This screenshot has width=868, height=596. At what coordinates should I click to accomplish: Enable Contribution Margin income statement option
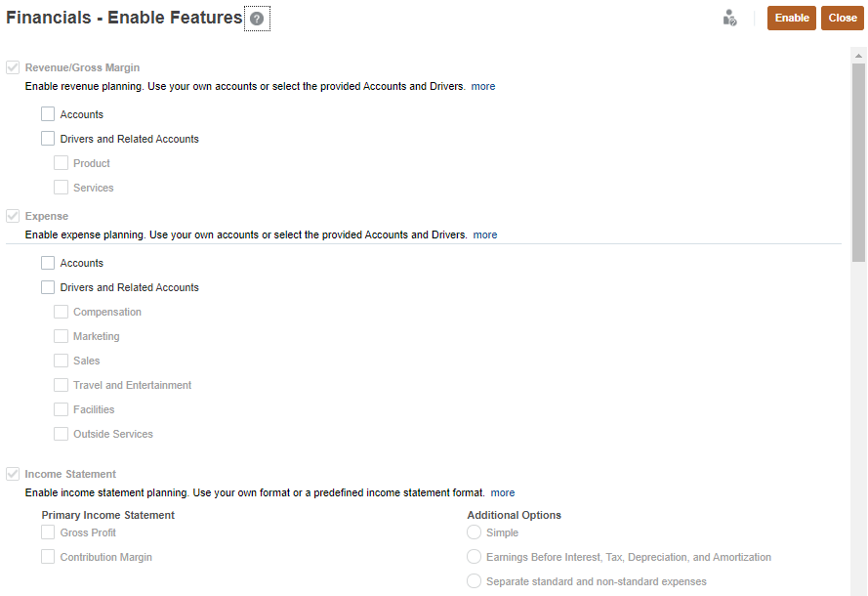pos(47,556)
